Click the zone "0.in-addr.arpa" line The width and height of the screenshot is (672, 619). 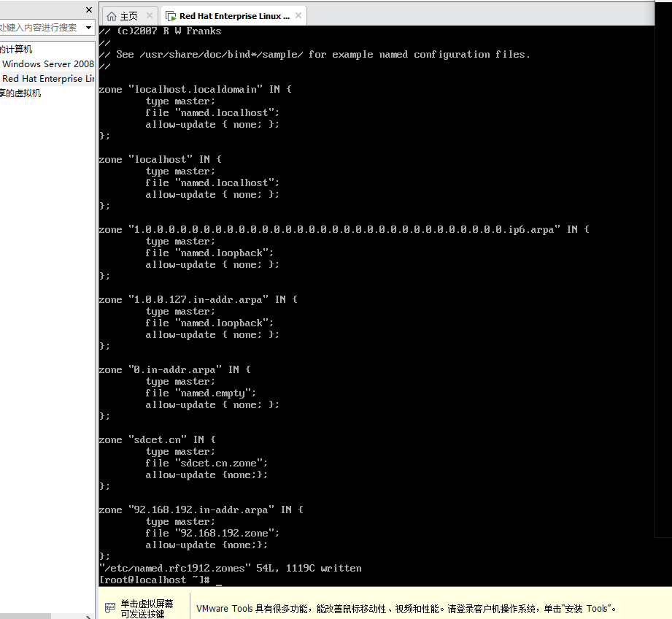coord(175,370)
